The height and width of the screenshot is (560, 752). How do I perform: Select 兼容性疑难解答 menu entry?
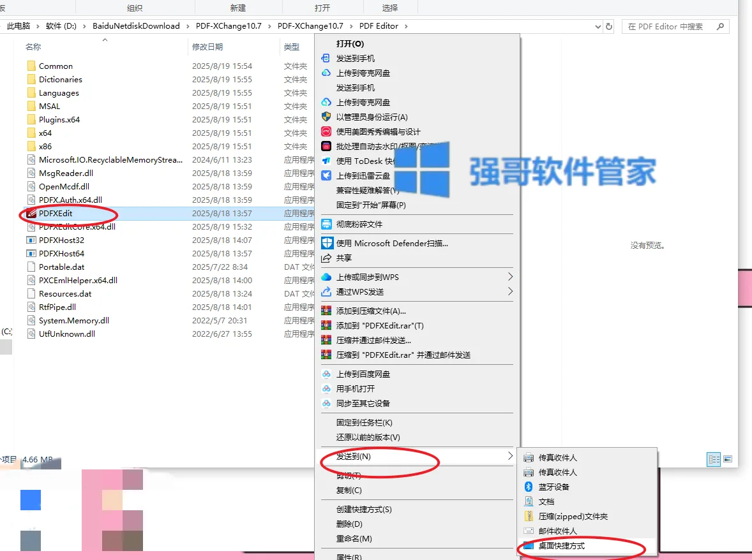368,190
